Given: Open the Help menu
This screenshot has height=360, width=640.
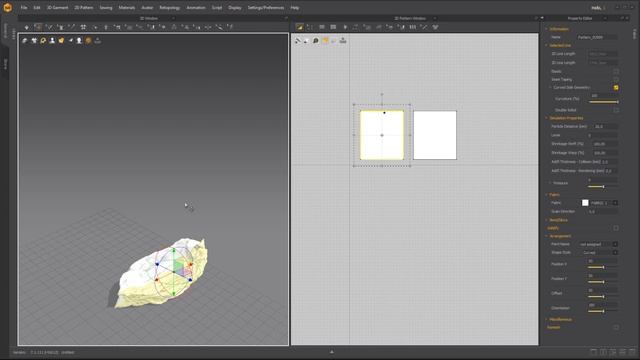Looking at the screenshot, I should coord(295,8).
